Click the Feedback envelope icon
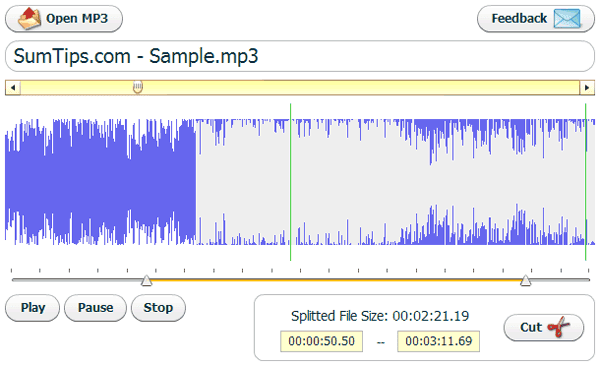The height and width of the screenshot is (365, 600). pos(567,19)
